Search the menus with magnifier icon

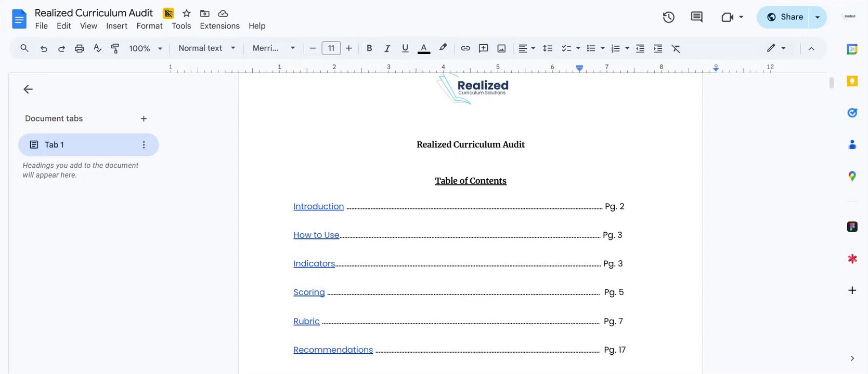[24, 48]
